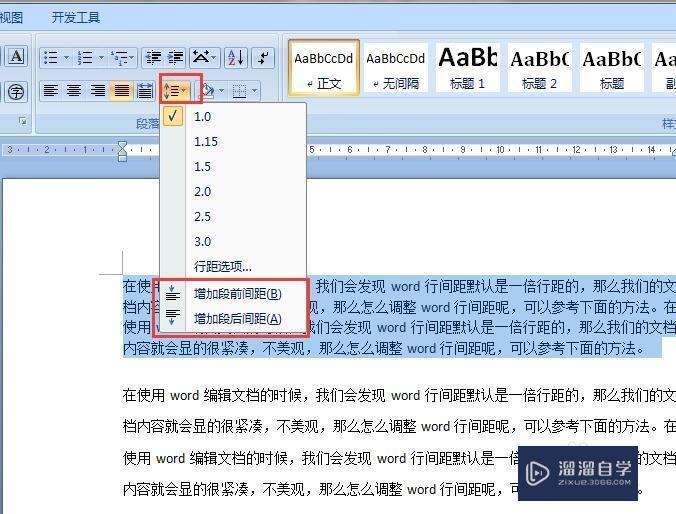The width and height of the screenshot is (676, 514).
Task: Center align the text
Action: [74, 91]
